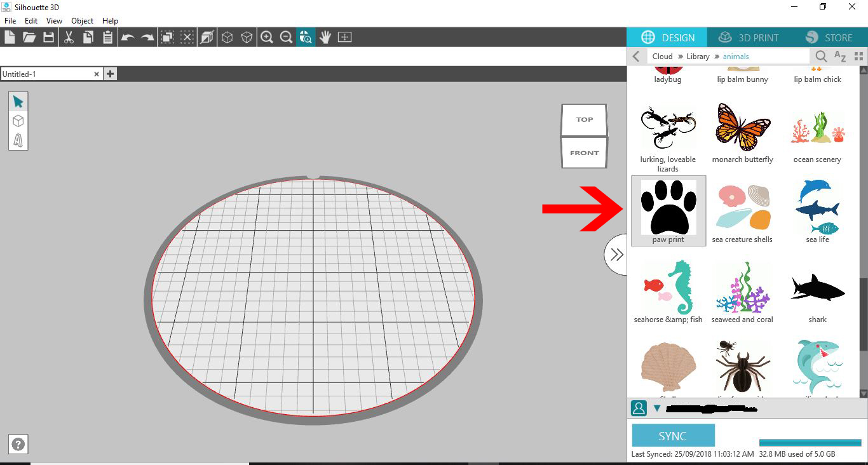This screenshot has height=465, width=868.
Task: Redo the last undone action
Action: [x=147, y=37]
